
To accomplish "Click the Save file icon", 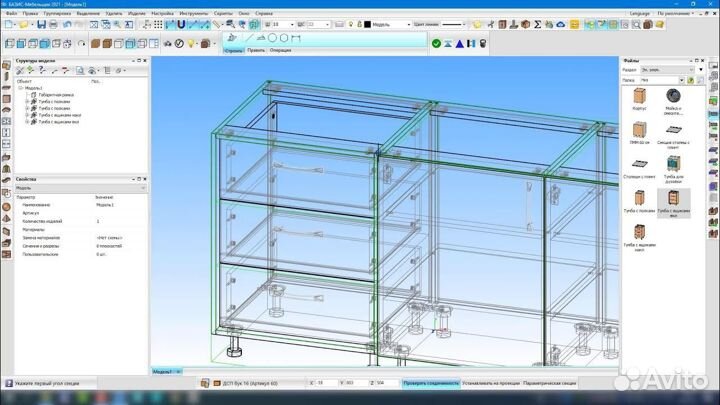I will pos(41,23).
